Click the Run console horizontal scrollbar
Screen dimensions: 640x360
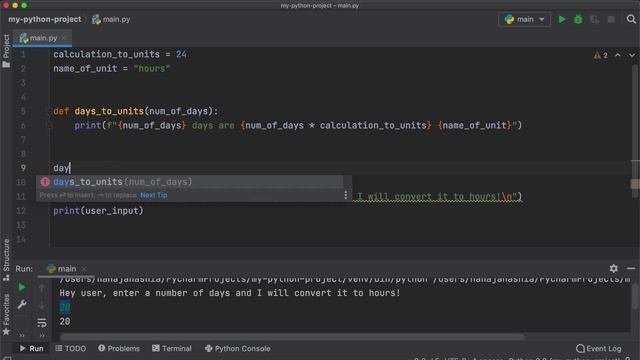[292, 337]
